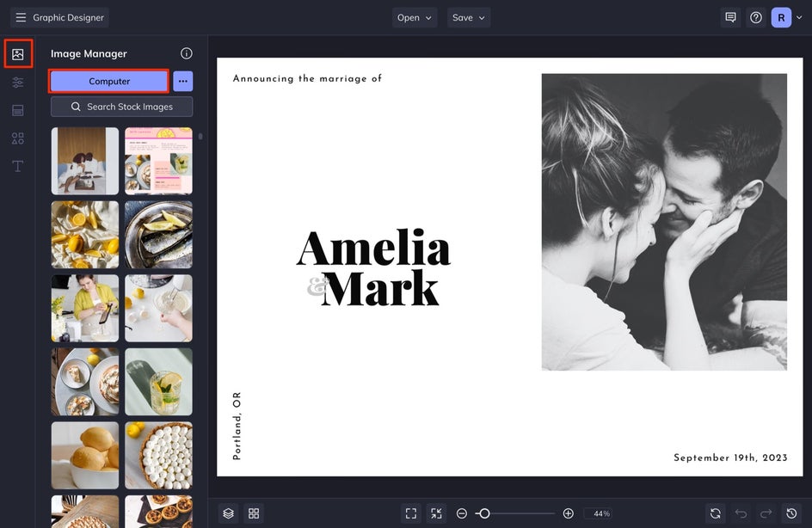Select the lemons on cloth thumbnail
Viewport: 812px width, 528px height.
(85, 235)
